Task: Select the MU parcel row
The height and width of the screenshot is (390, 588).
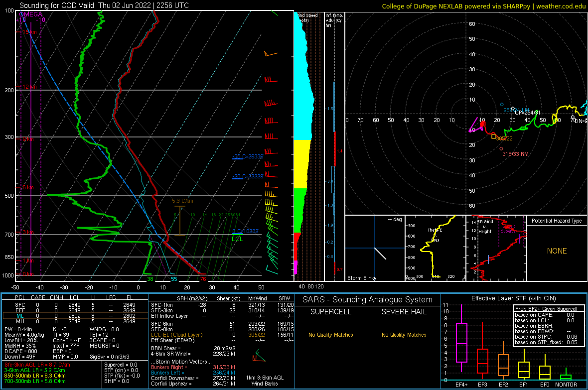Action: click(75, 321)
